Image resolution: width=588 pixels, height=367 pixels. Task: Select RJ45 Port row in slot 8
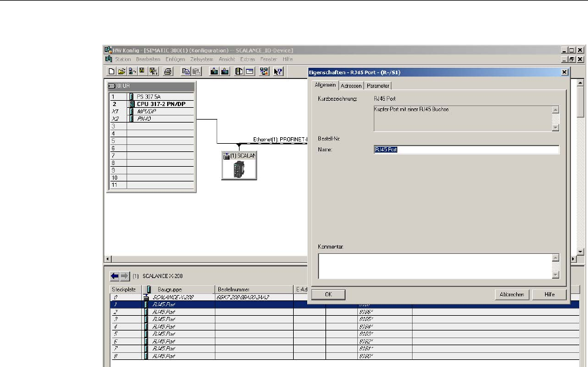(x=345, y=356)
